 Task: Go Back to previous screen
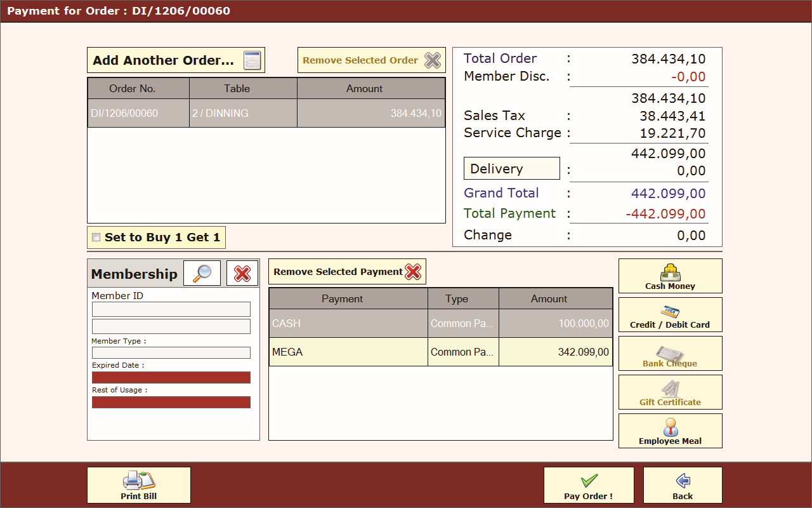coord(683,485)
